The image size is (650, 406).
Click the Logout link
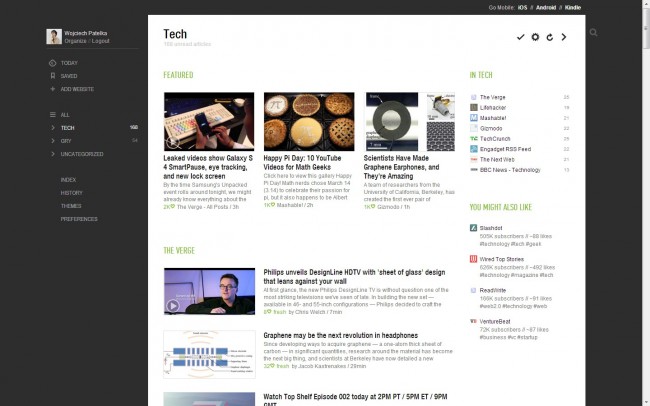101,41
